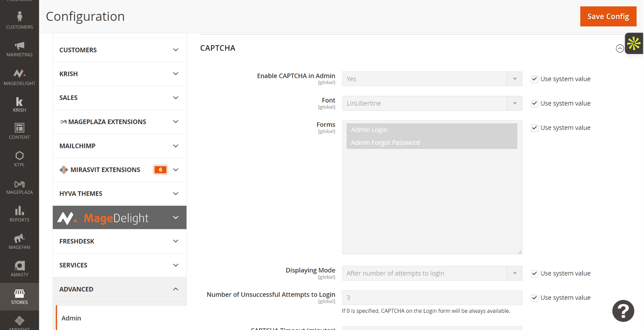Click the yellow asterisk widget icon
Viewport: 644px width, 330px height.
(634, 43)
